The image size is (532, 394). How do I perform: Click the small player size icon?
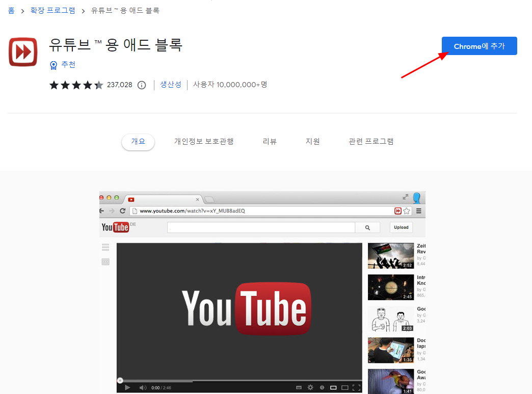click(x=333, y=387)
